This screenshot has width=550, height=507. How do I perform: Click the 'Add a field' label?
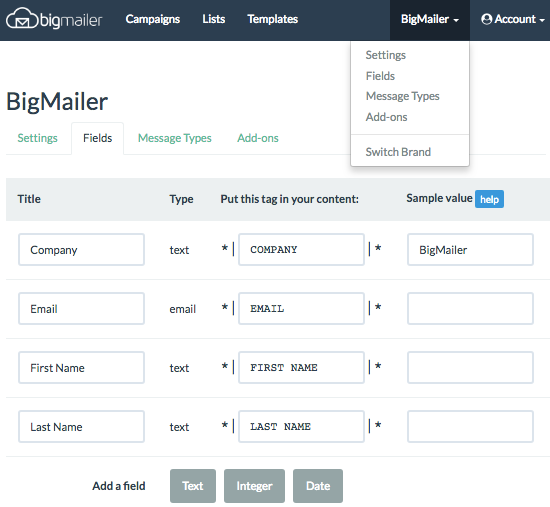point(119,486)
